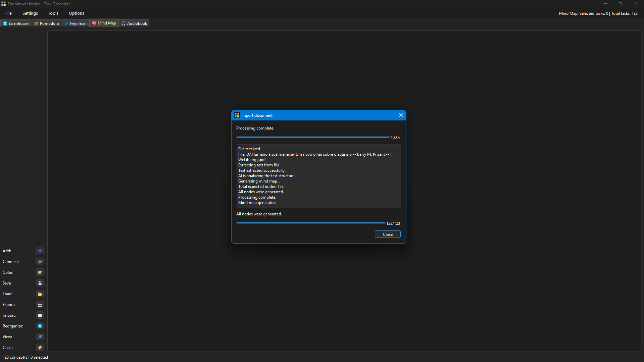Switch to the Pomodoro tab

47,23
